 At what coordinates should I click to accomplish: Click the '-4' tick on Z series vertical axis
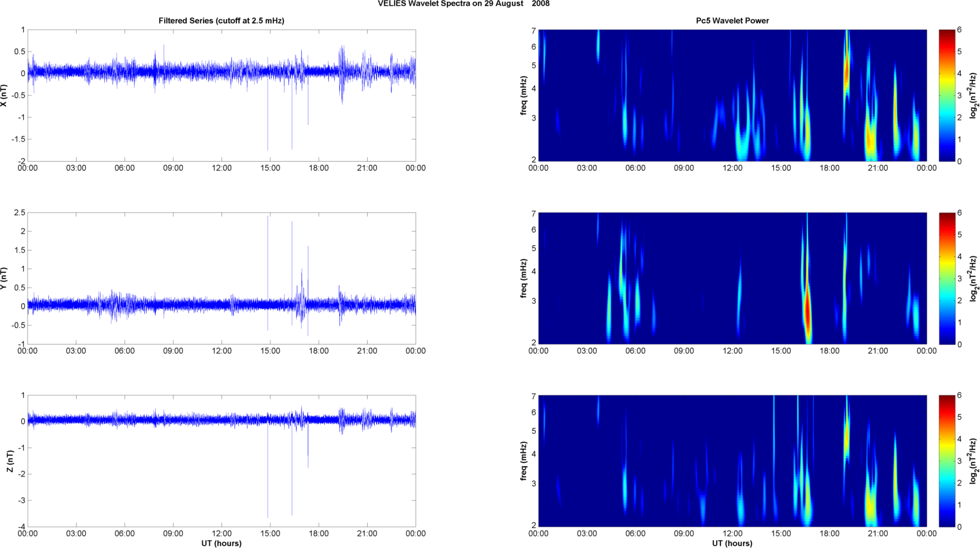tap(21, 527)
